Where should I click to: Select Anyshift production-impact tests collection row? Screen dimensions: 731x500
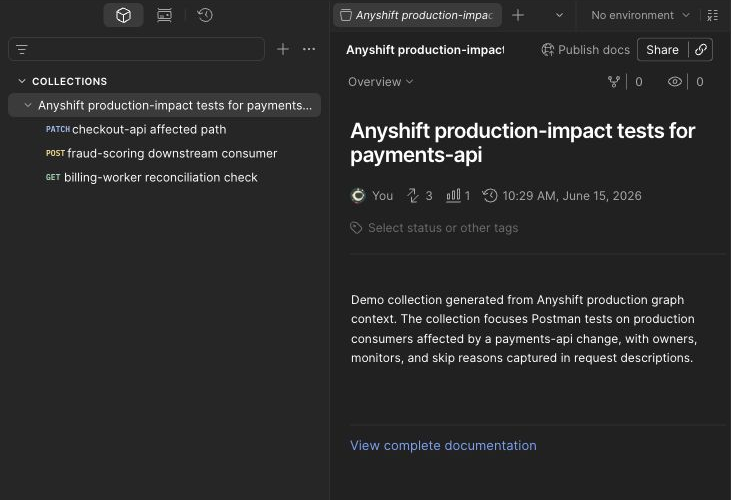click(165, 105)
